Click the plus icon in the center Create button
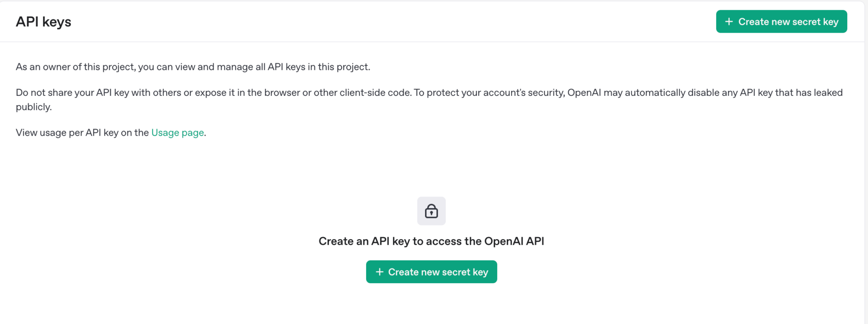 click(x=379, y=272)
